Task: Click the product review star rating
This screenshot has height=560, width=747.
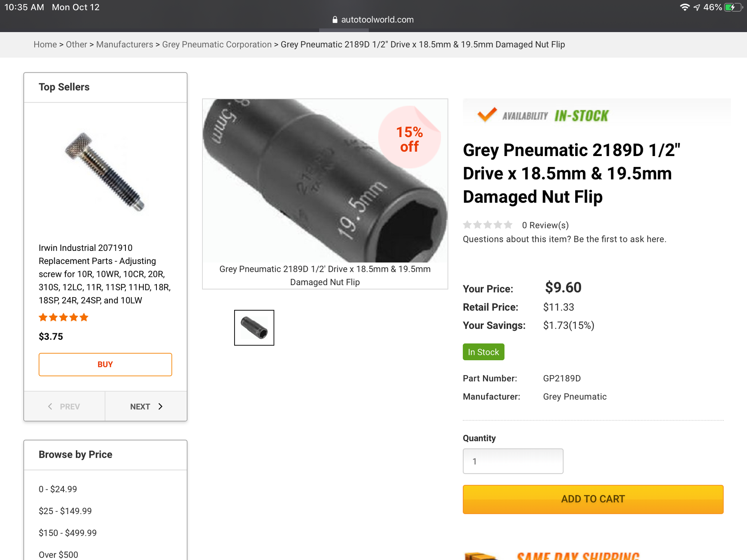Action: click(x=487, y=225)
